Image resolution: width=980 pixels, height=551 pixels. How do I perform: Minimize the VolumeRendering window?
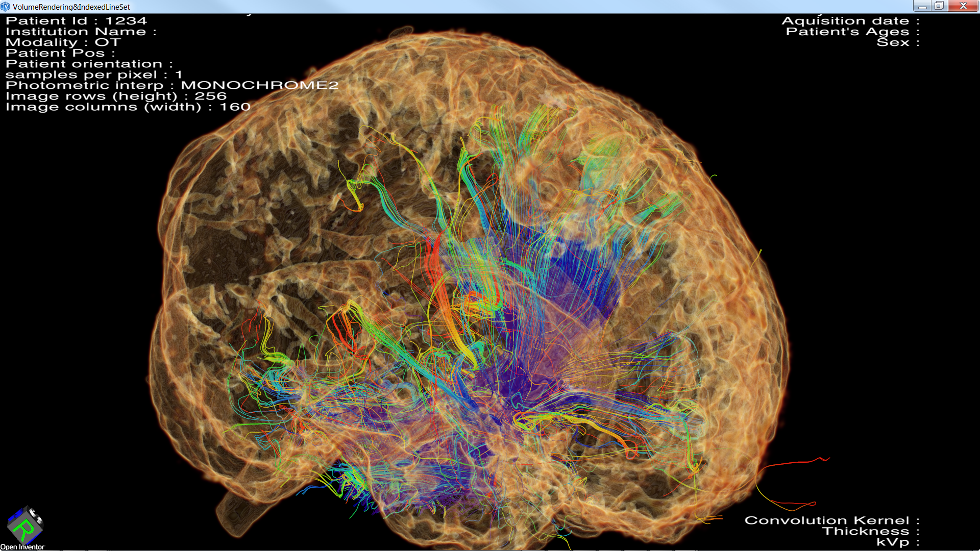[922, 6]
